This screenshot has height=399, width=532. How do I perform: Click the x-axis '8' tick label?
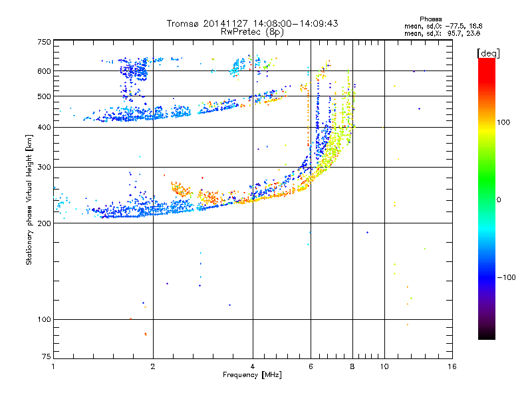click(x=352, y=366)
